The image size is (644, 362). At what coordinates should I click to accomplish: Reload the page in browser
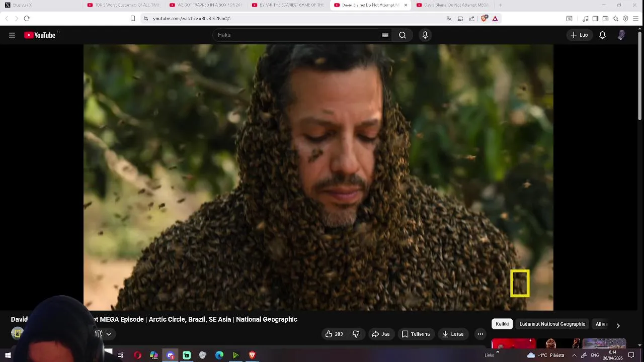(x=27, y=19)
